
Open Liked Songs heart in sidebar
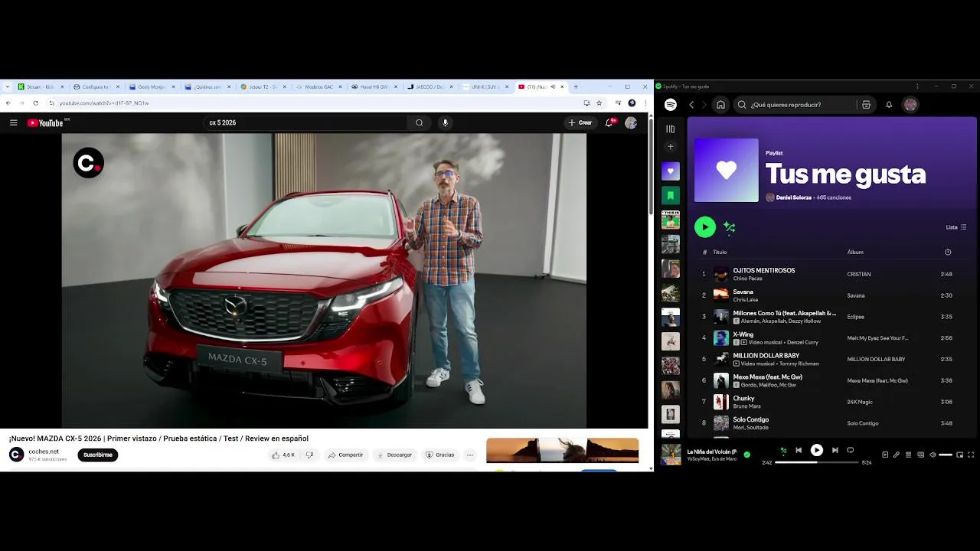pos(671,171)
